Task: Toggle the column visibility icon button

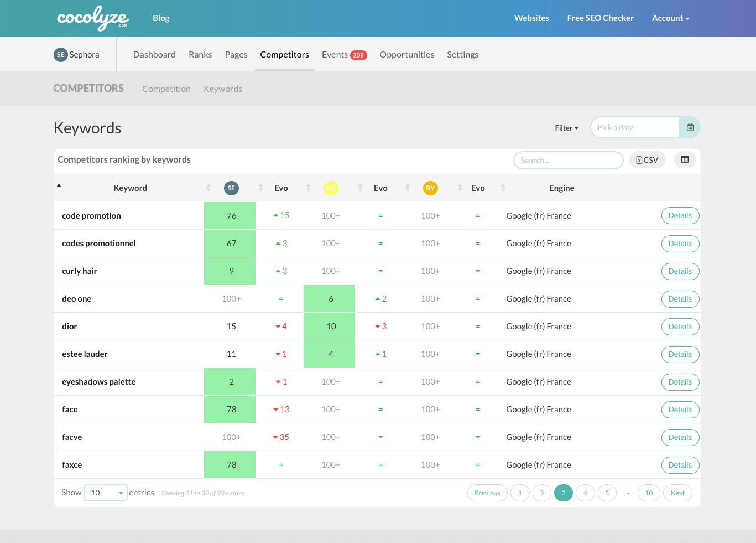Action: [x=685, y=159]
